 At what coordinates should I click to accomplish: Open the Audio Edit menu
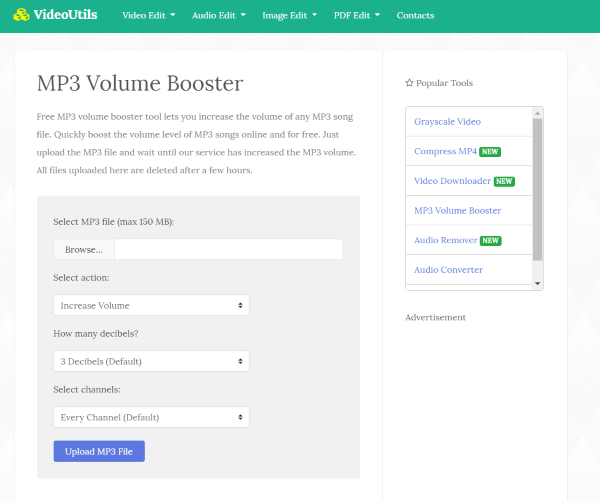point(218,15)
